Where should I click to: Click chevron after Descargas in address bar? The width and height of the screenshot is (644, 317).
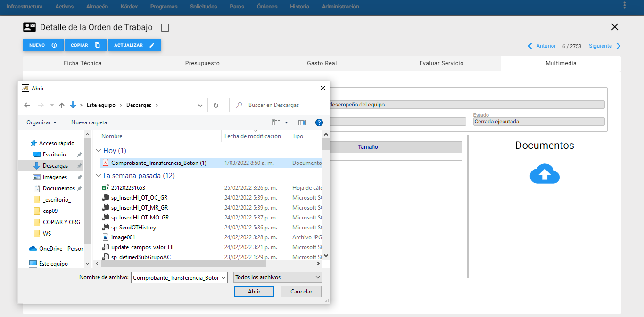(157, 105)
